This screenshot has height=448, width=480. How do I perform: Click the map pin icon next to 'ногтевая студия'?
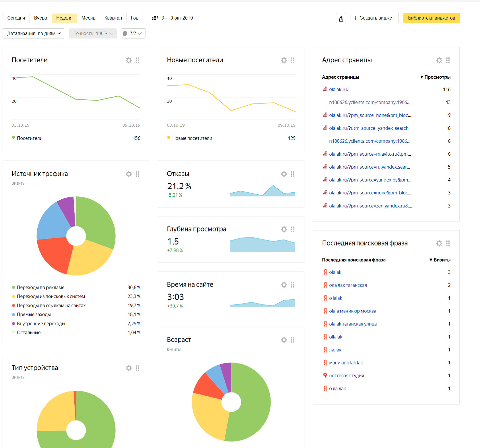tap(325, 375)
